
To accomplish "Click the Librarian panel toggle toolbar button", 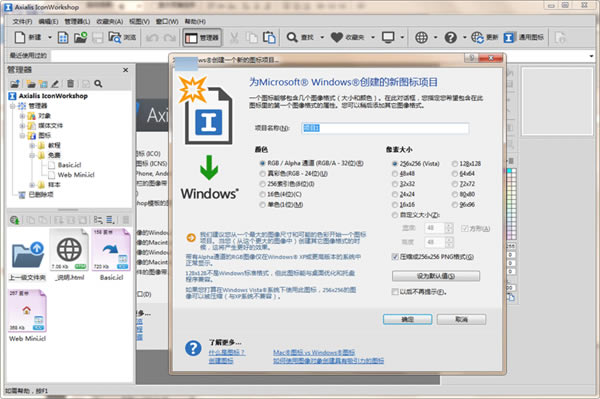I will point(202,37).
